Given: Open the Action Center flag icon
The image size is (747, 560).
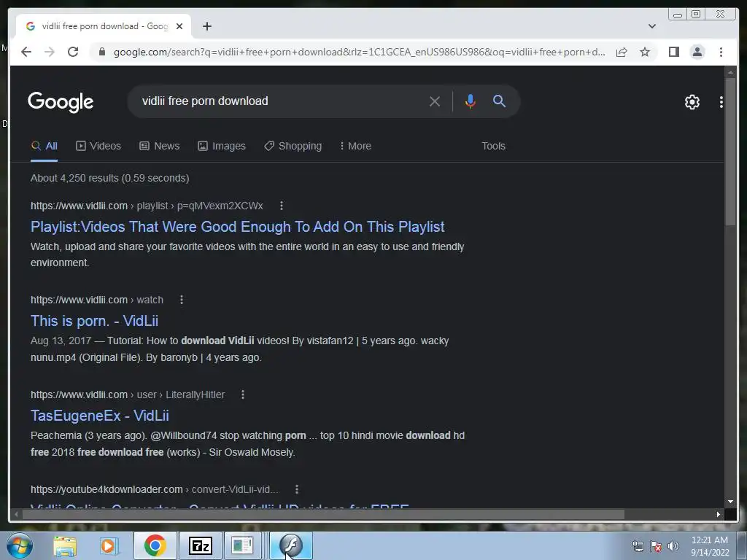Looking at the screenshot, I should tap(656, 546).
